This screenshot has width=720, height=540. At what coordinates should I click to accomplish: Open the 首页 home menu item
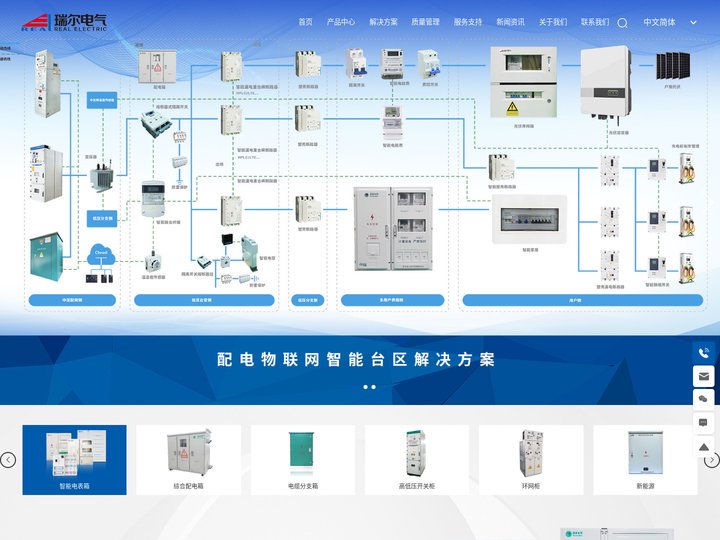click(305, 22)
